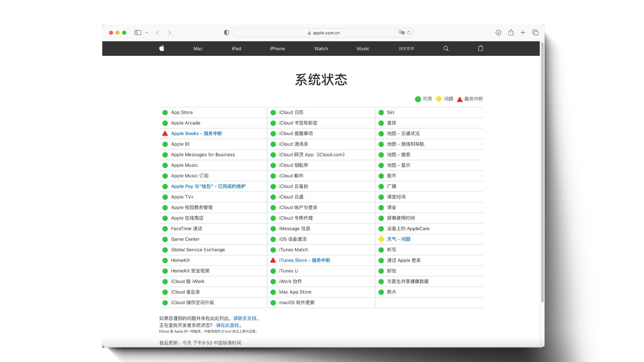The image size is (644, 362).
Task: Open the Apple Books 服务中断 status link
Action: tap(196, 133)
